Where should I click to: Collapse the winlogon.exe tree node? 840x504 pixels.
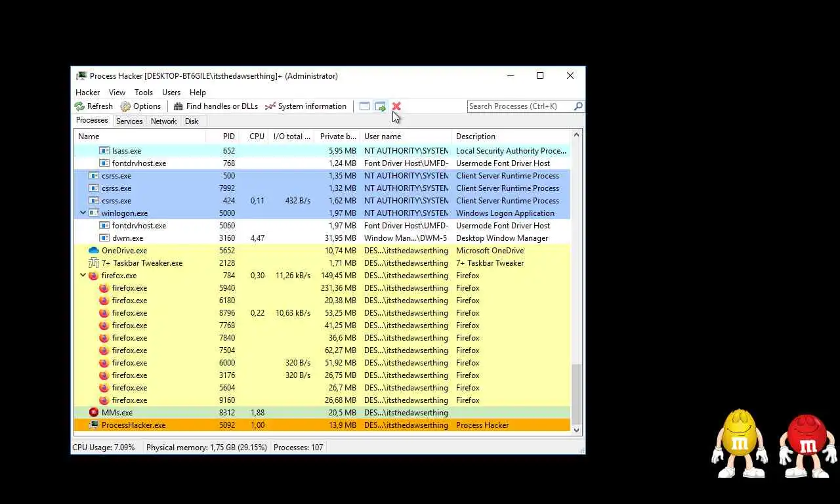point(83,213)
